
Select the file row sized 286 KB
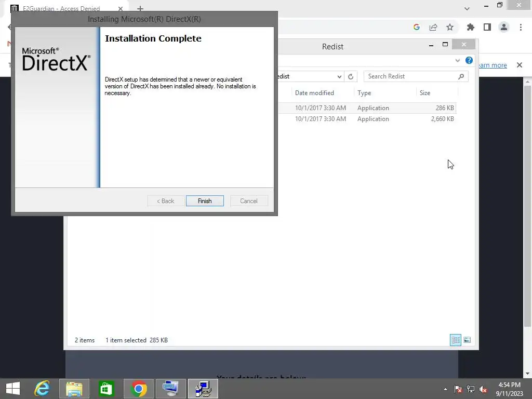(366, 108)
